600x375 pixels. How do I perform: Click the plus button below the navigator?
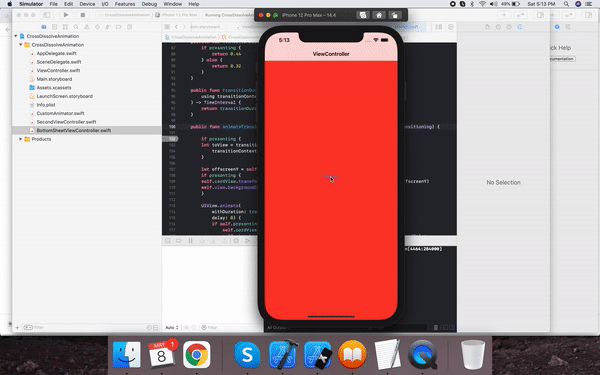17,328
